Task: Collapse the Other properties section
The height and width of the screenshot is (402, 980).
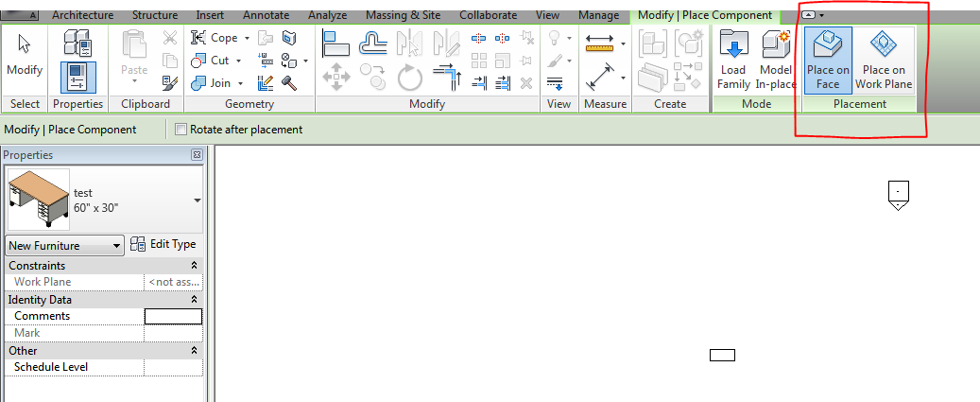Action: point(195,351)
